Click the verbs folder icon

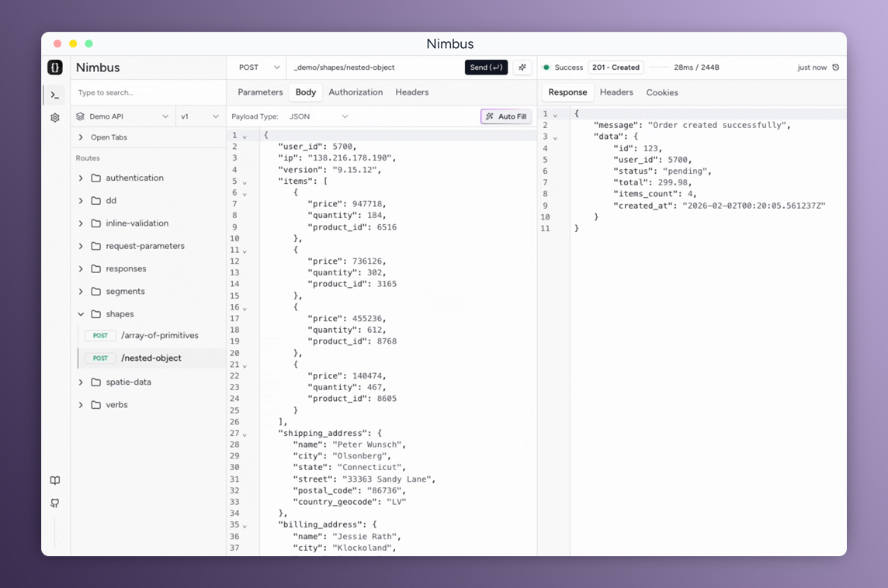(96, 405)
